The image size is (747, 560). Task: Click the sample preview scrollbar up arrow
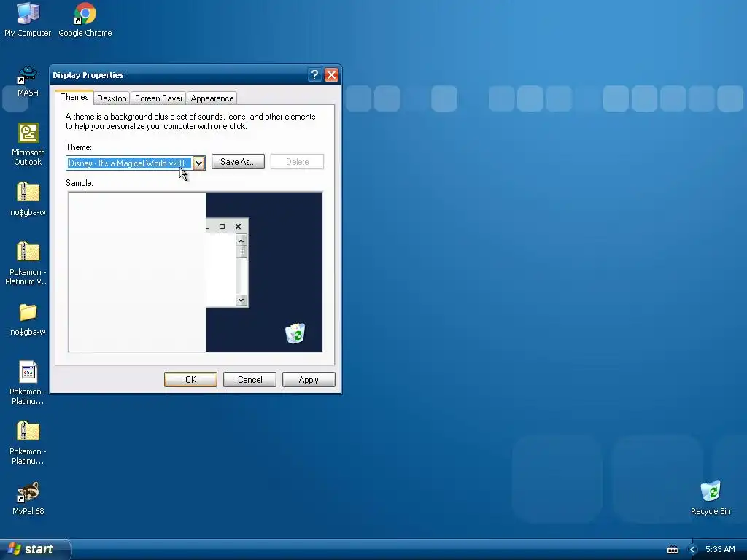click(241, 241)
